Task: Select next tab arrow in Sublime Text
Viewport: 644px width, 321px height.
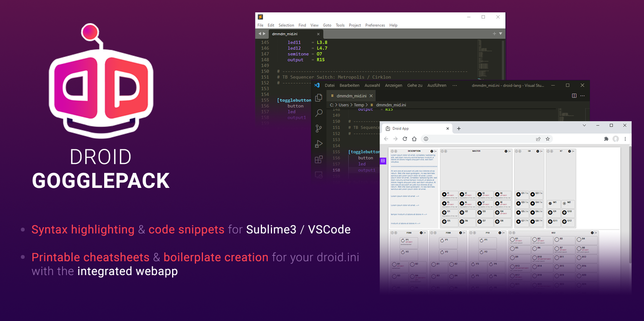Action: 264,34
